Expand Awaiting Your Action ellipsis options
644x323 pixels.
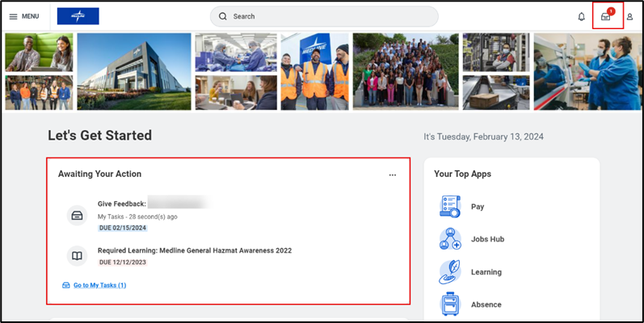pos(393,174)
